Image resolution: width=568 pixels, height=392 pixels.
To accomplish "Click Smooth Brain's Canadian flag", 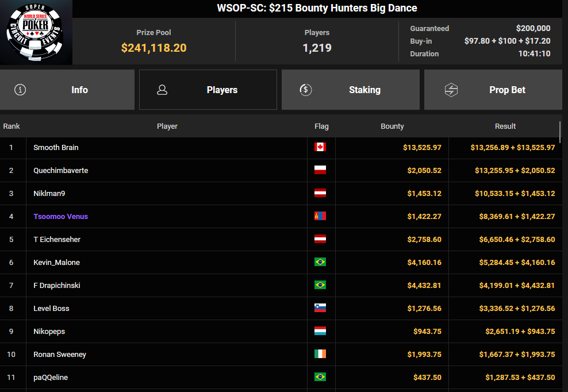I will 320,147.
